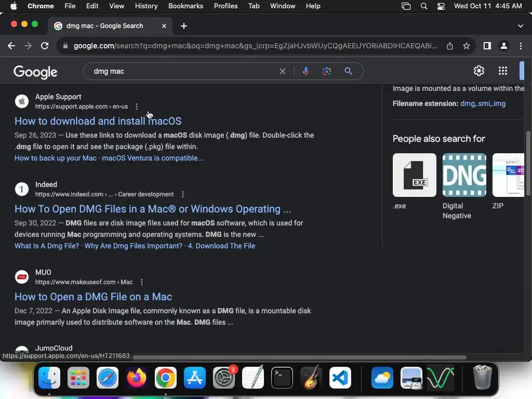Search by image with Google Lens
The width and height of the screenshot is (532, 399).
[x=326, y=71]
